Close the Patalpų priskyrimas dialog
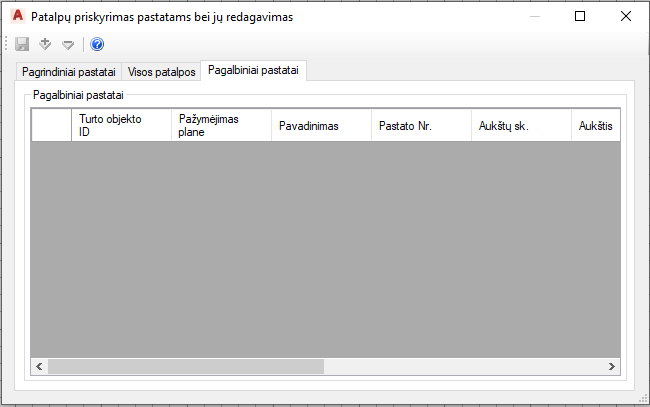Viewport: 650px width, 407px height. (x=626, y=16)
